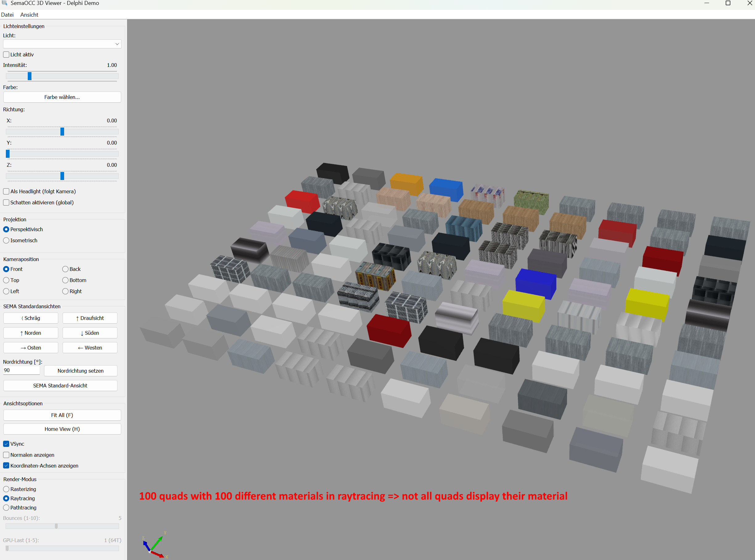Open the Datei menu

[x=7, y=14]
